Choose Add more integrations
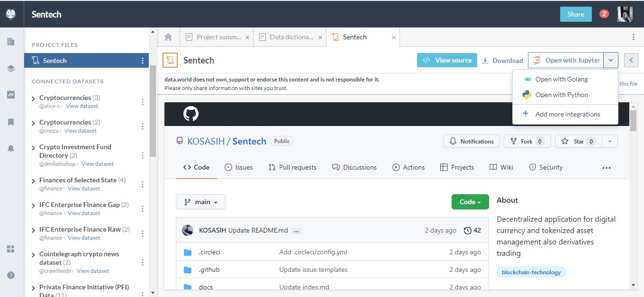 tap(565, 114)
